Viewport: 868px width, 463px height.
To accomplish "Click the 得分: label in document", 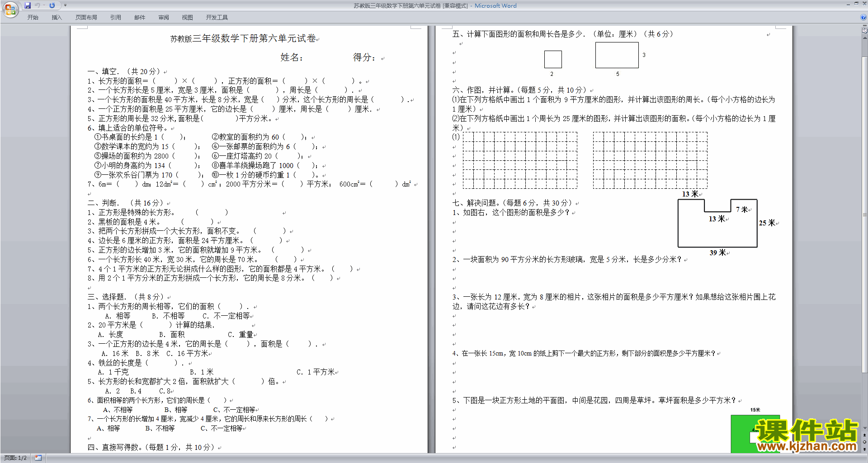I will pyautogui.click(x=364, y=57).
